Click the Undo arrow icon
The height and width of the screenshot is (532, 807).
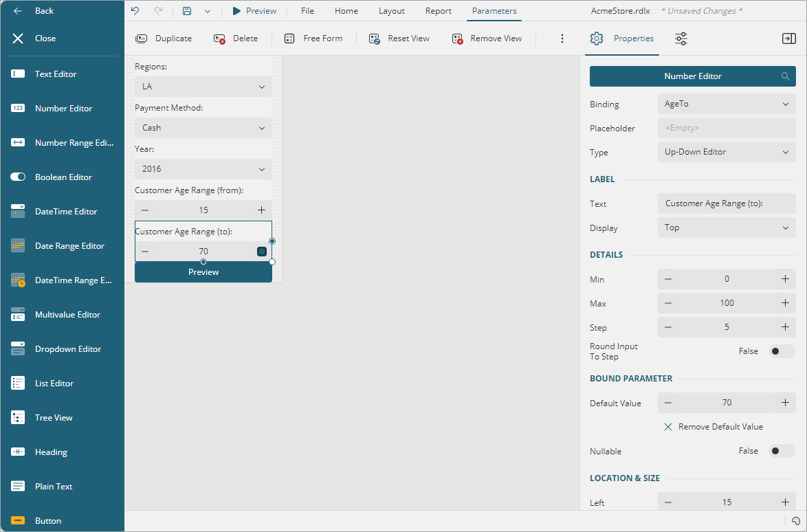[x=135, y=11]
